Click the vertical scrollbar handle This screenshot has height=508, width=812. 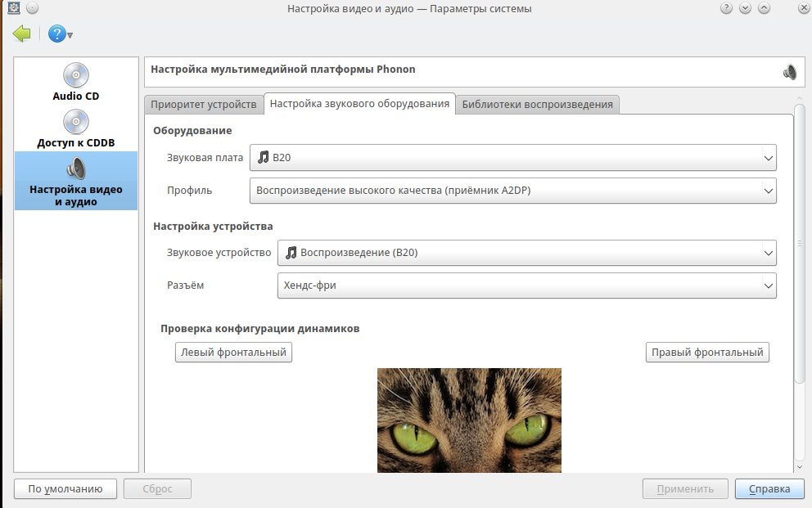[x=800, y=243]
